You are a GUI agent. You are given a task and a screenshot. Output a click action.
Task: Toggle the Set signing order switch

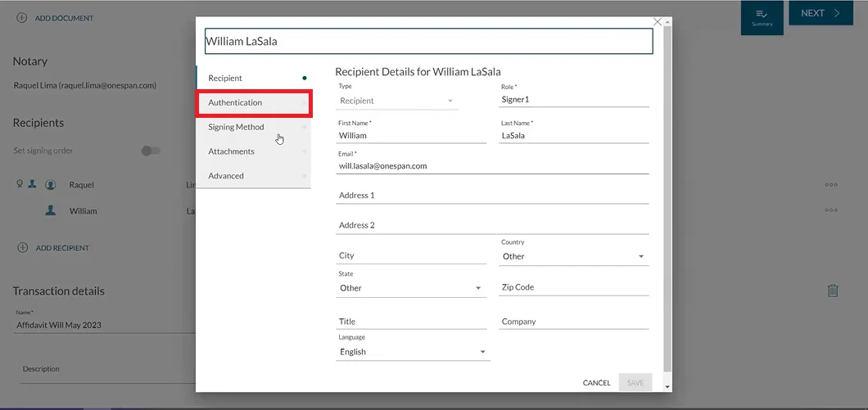[x=150, y=151]
